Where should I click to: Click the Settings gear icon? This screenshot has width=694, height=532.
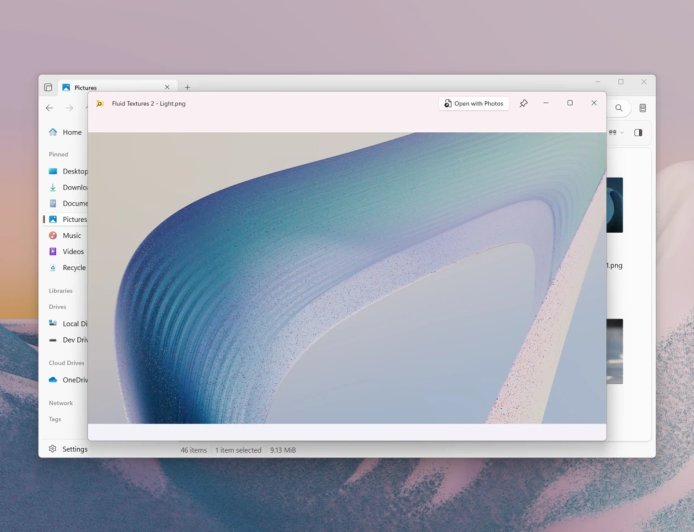[53, 449]
